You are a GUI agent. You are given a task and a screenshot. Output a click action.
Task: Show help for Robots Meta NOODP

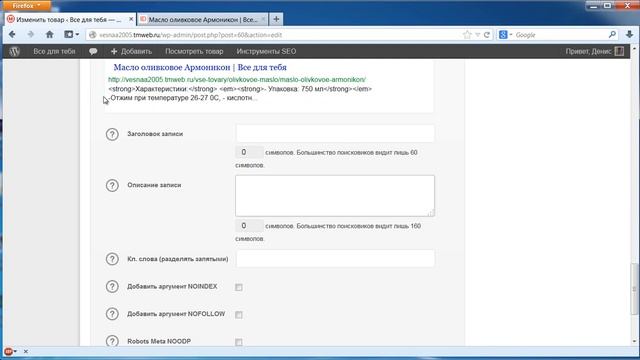click(x=112, y=341)
